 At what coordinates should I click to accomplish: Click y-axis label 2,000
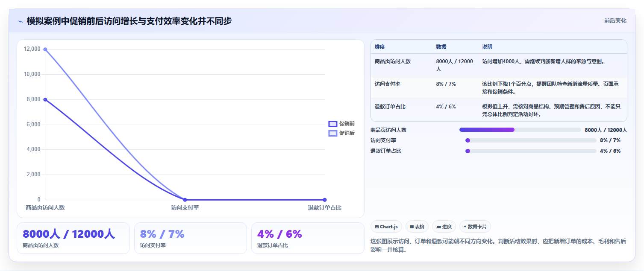(x=33, y=175)
